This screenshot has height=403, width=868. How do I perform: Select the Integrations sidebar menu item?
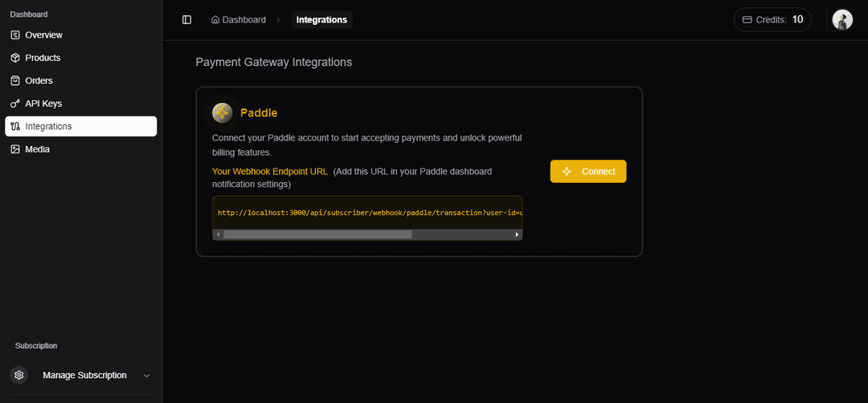pos(80,127)
